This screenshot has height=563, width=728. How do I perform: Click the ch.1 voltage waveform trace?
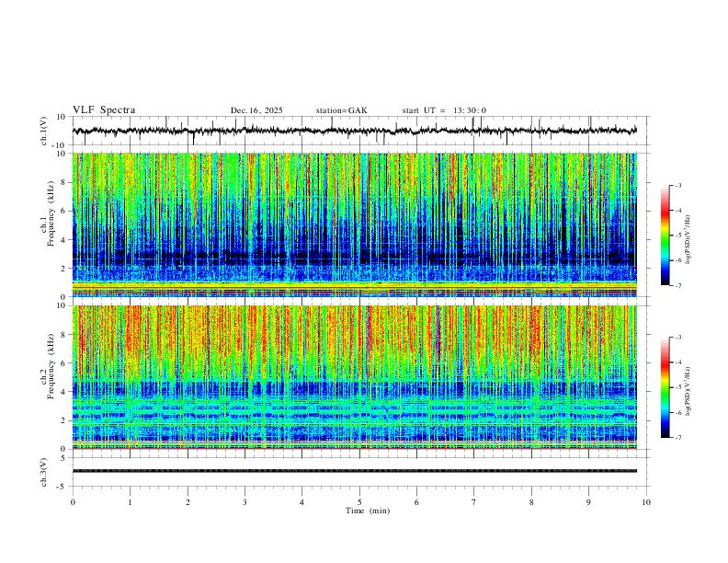tap(354, 131)
